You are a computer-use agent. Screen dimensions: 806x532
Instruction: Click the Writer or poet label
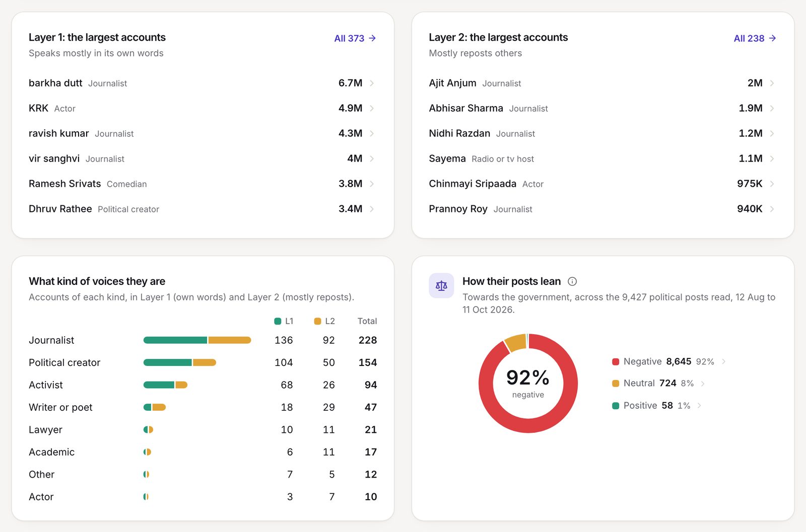pyautogui.click(x=60, y=407)
